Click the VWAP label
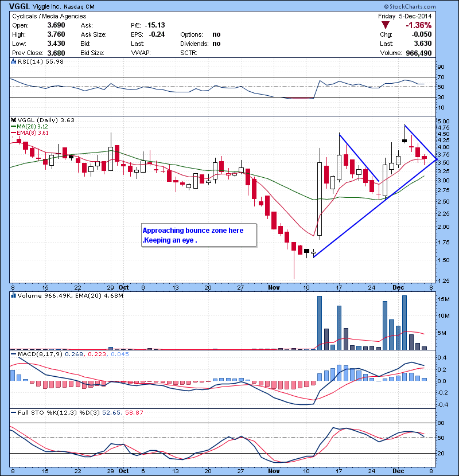The image size is (459, 476). (x=141, y=53)
